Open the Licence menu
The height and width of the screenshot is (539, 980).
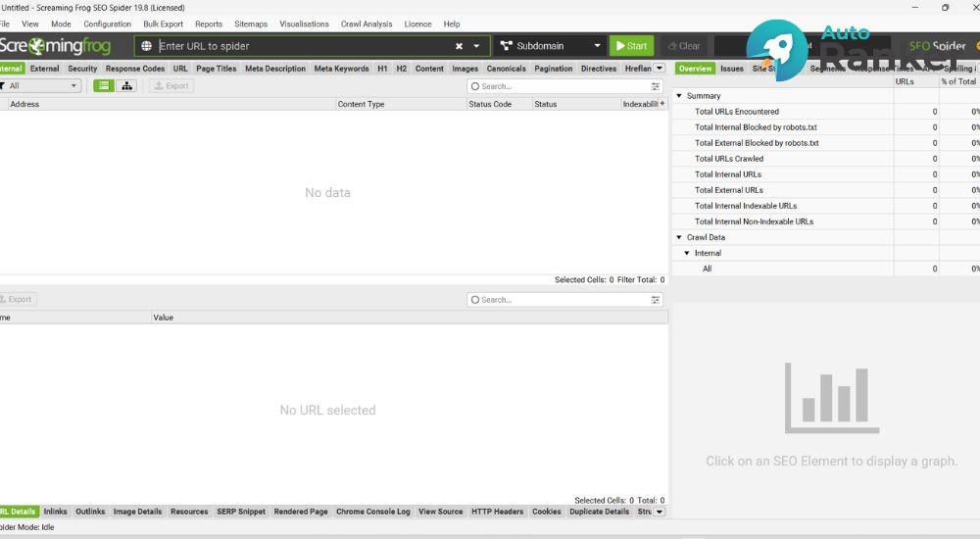[x=417, y=24]
